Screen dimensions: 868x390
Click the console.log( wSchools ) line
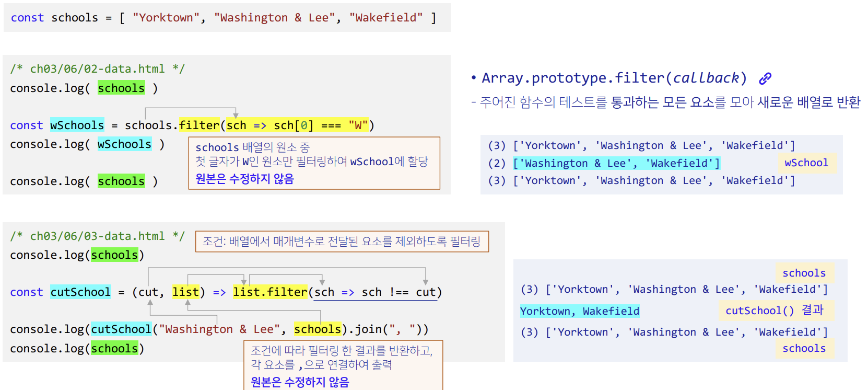(87, 144)
